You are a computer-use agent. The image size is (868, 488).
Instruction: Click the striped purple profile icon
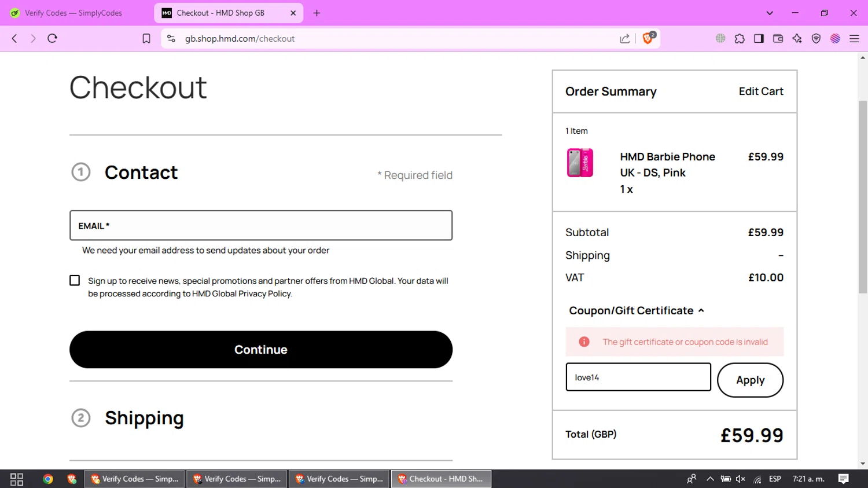click(835, 38)
